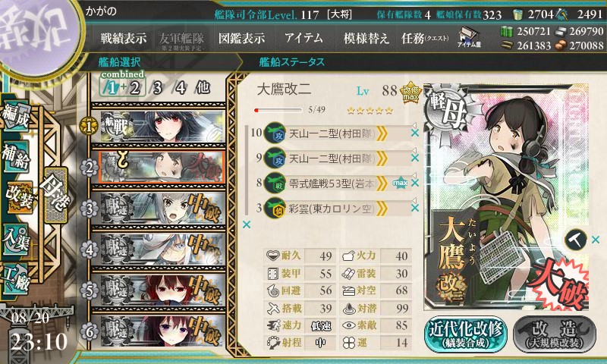The height and width of the screenshot is (364, 607).
Task: Open the 工廠 factory sidebar icon
Action: click(16, 279)
